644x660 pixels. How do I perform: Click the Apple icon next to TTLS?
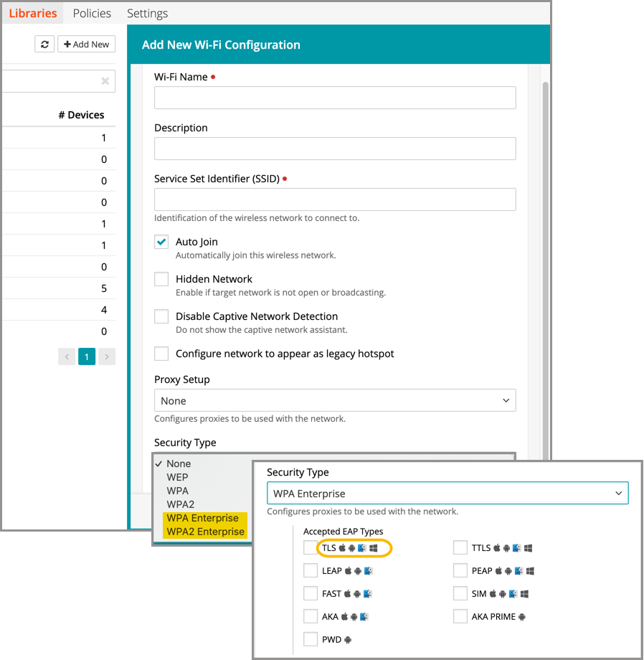tap(497, 548)
